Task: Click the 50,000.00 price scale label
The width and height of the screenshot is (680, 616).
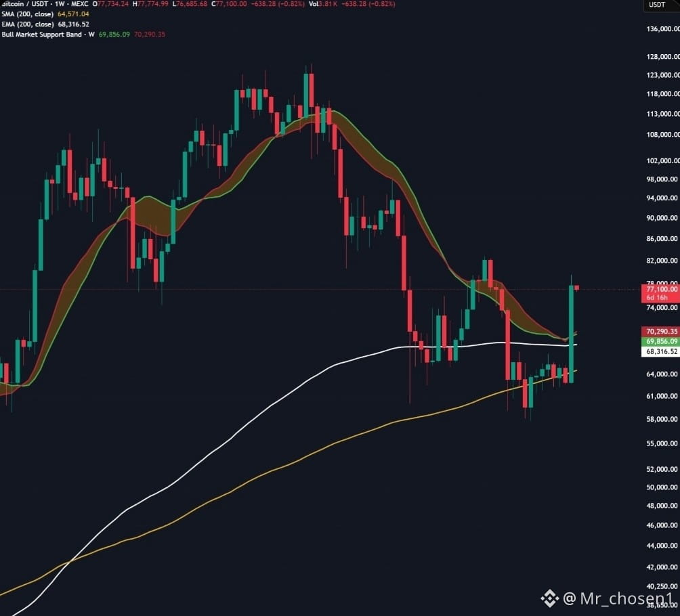Action: (662, 487)
